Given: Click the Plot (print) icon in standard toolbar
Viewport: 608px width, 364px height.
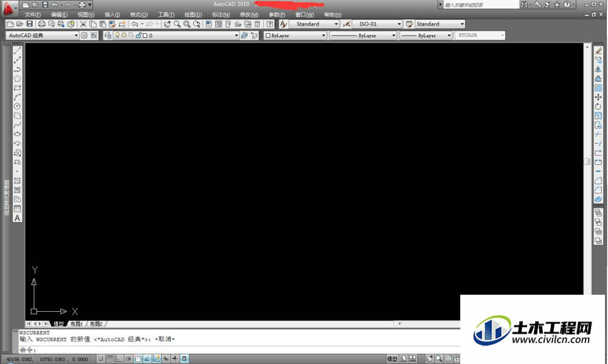Looking at the screenshot, I should tap(41, 24).
